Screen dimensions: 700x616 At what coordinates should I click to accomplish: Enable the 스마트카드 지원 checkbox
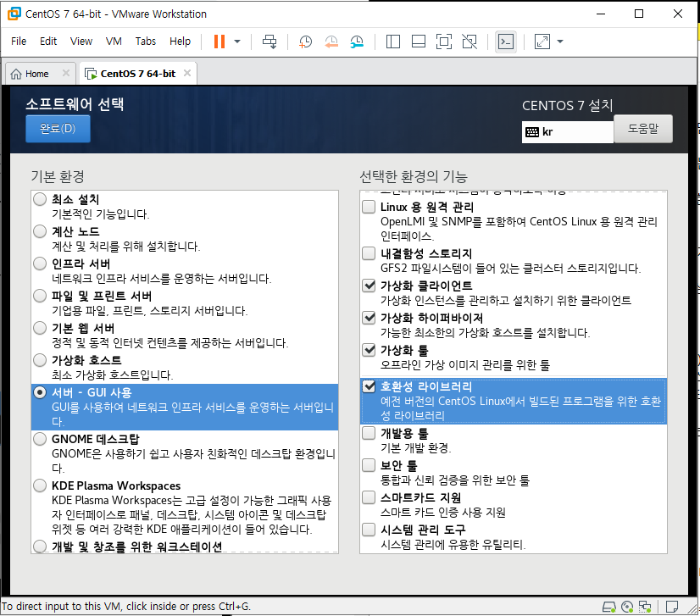coord(369,497)
